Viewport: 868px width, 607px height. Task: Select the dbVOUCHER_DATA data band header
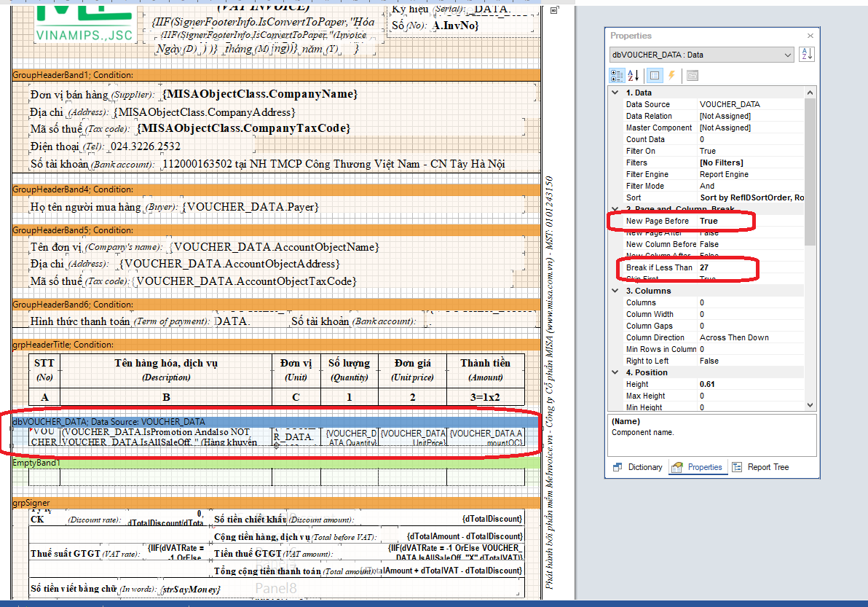[x=276, y=421]
